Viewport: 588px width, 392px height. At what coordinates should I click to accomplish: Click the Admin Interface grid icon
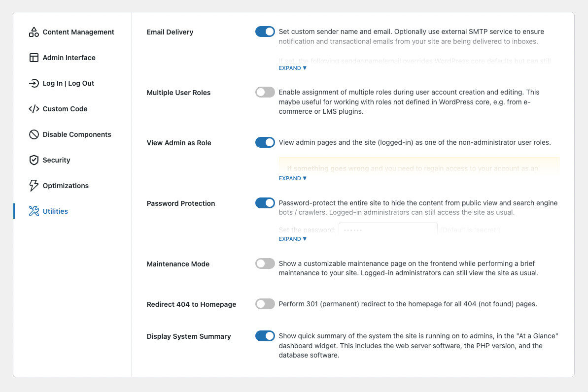(34, 57)
